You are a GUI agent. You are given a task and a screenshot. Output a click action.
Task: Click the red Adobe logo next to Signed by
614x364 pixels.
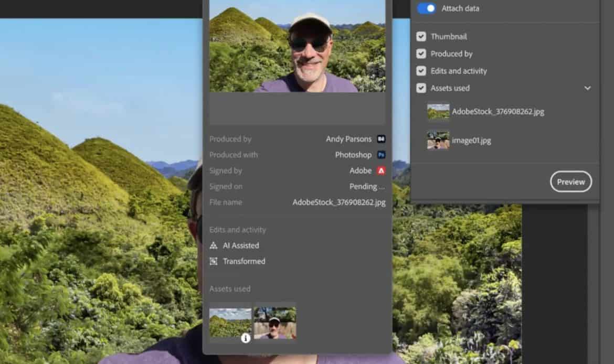(382, 170)
